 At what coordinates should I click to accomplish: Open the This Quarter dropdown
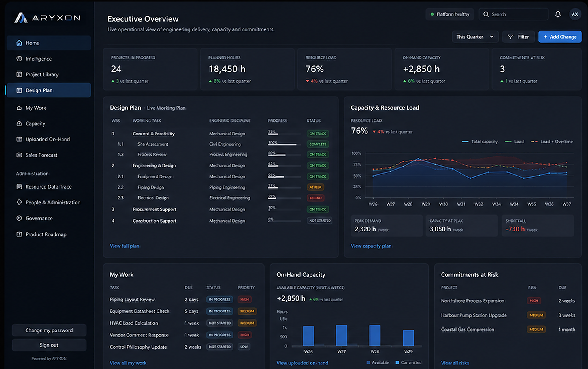(x=475, y=37)
